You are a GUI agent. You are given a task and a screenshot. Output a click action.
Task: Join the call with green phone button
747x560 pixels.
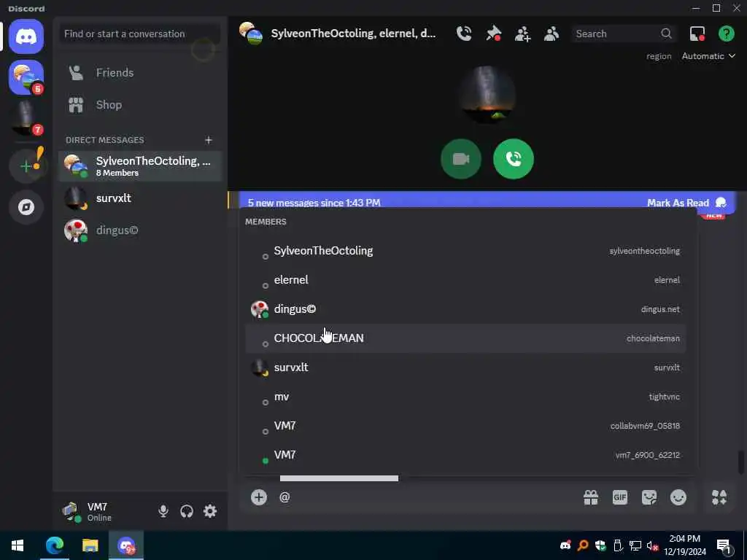coord(514,158)
